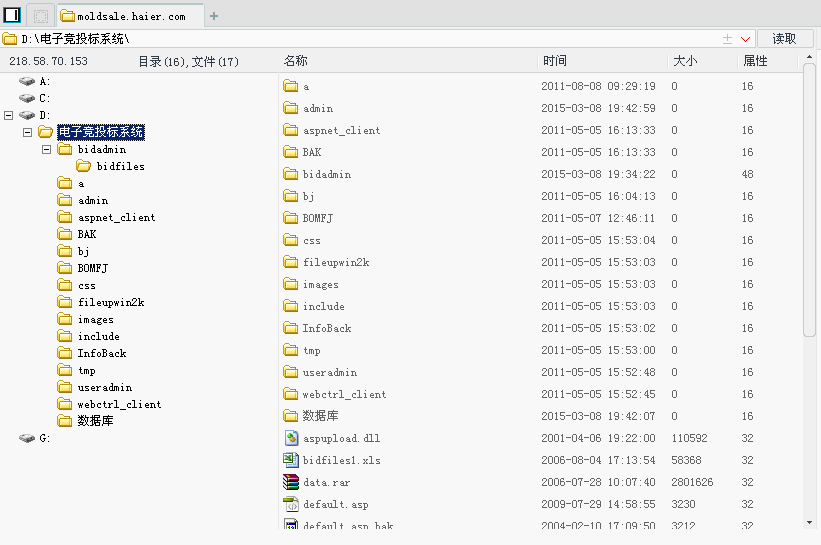Click fileupwin2k folder icon in tree

coord(65,302)
